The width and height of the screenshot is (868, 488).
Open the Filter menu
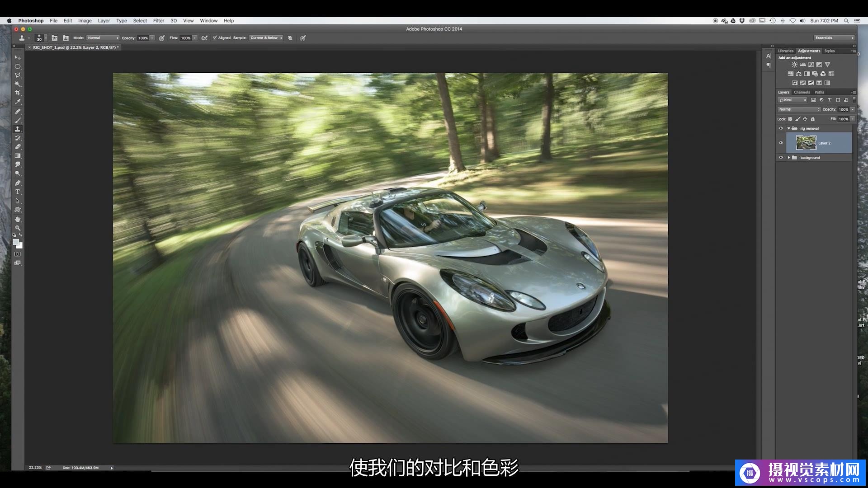coord(158,21)
